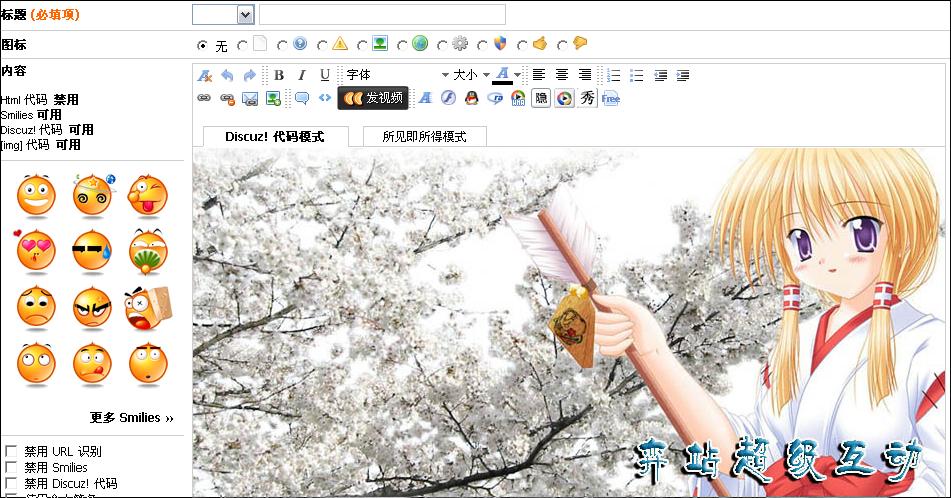951x498 pixels.
Task: Click the remove formatting icon
Action: click(204, 75)
